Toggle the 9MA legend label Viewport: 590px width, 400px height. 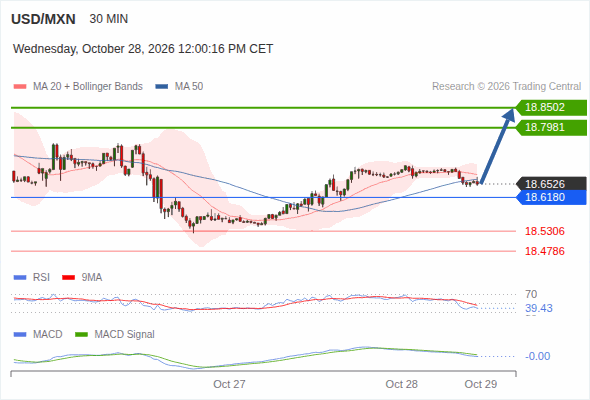tap(92, 277)
